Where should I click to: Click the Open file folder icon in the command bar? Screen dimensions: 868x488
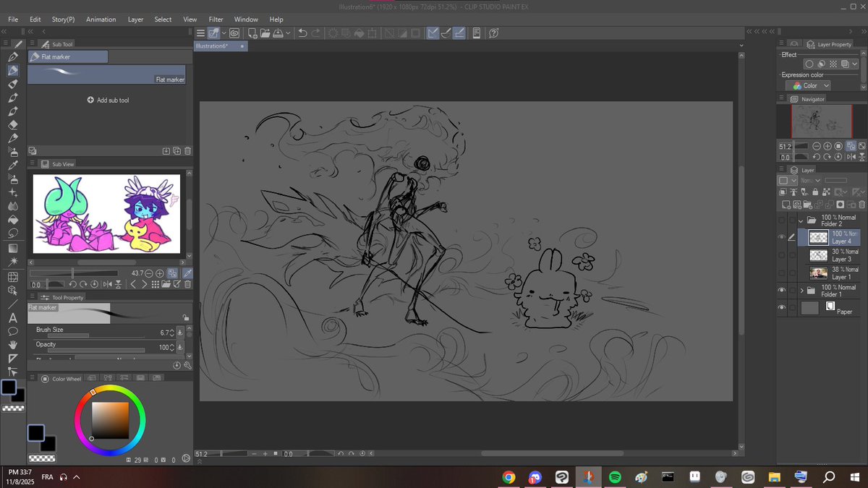[265, 33]
